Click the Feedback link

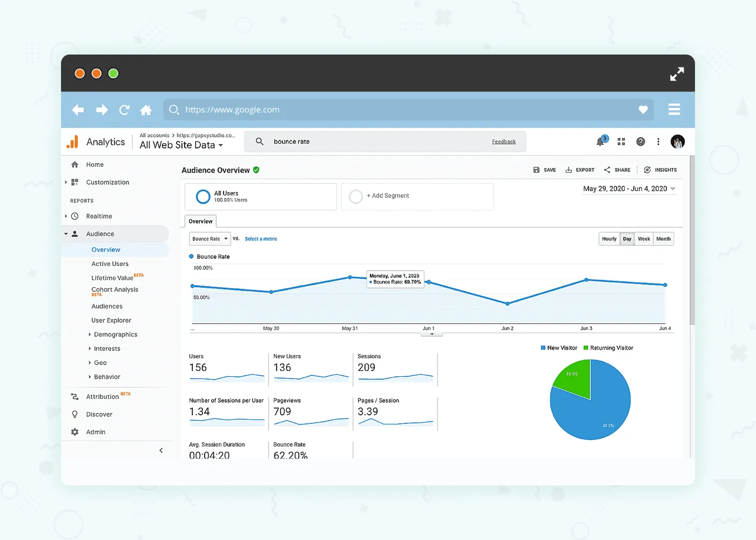coord(504,141)
